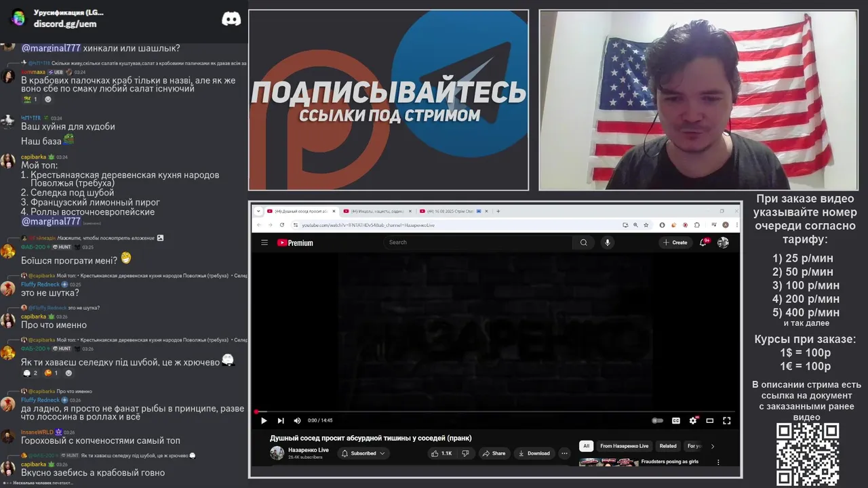Open the YouTube hamburger guide menu
This screenshot has width=868, height=488.
coord(264,243)
